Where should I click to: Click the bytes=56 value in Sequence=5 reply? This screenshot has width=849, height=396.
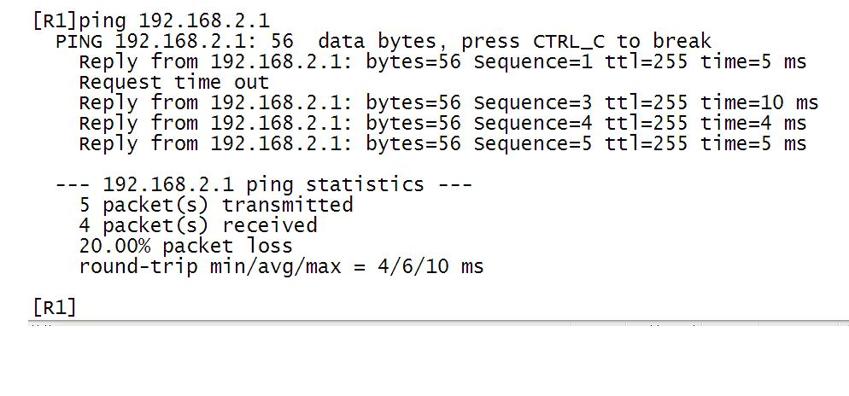click(x=413, y=144)
